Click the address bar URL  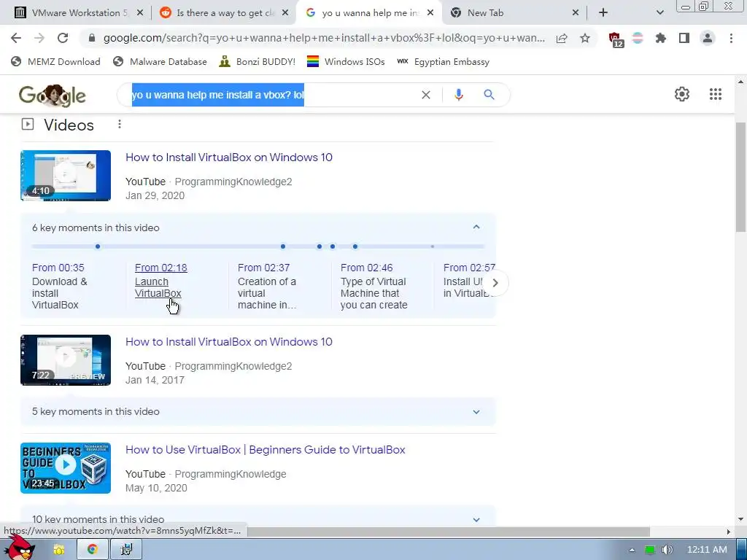click(324, 38)
